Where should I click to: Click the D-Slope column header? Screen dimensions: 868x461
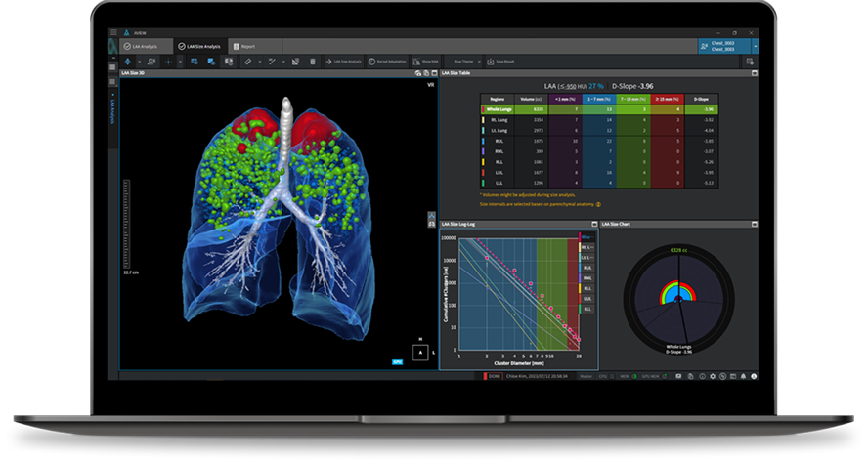tap(701, 99)
